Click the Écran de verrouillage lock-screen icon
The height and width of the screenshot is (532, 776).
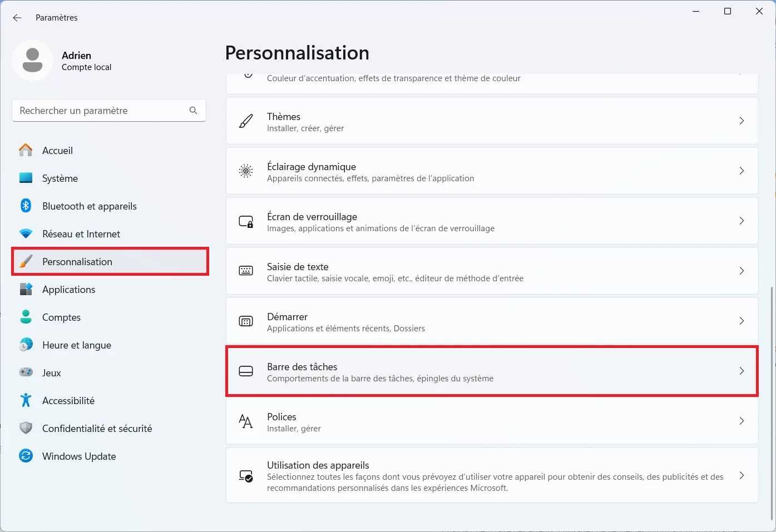246,221
